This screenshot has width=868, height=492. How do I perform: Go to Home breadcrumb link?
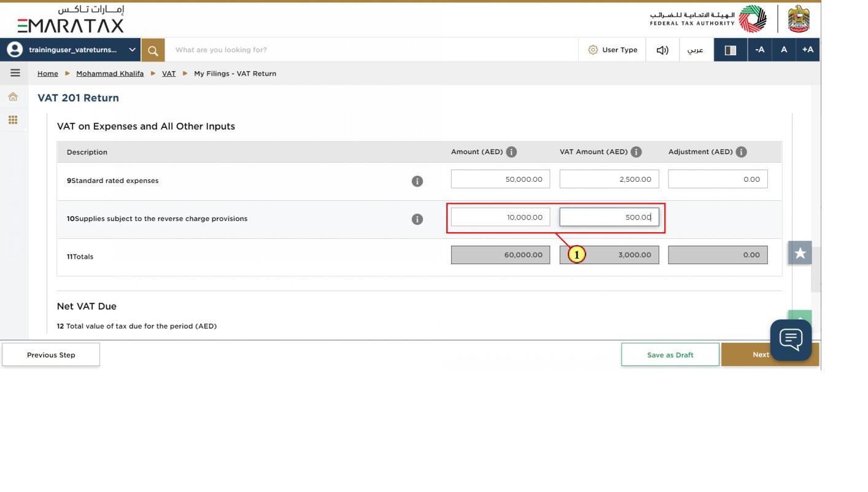point(48,73)
